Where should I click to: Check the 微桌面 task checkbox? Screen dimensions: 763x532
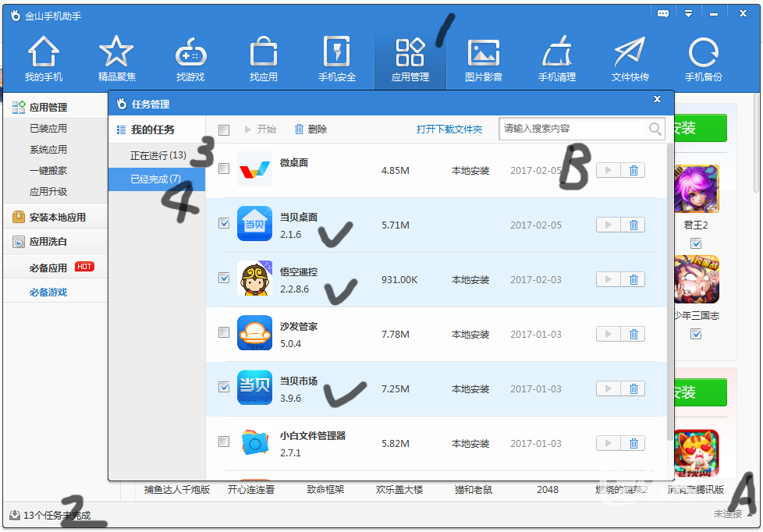224,168
